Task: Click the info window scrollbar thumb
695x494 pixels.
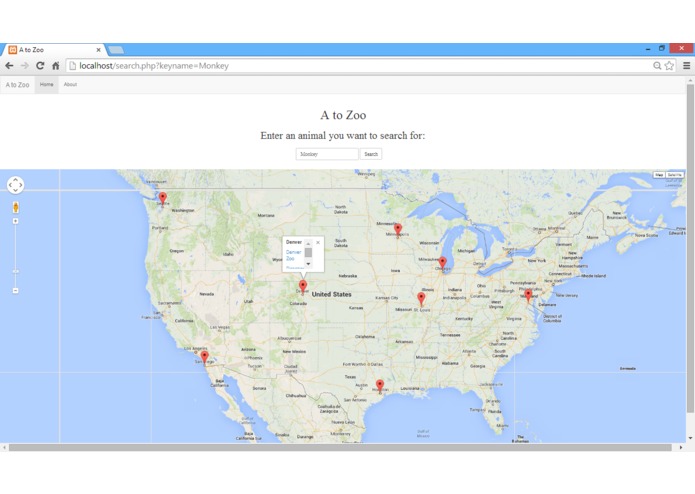Action: click(308, 253)
